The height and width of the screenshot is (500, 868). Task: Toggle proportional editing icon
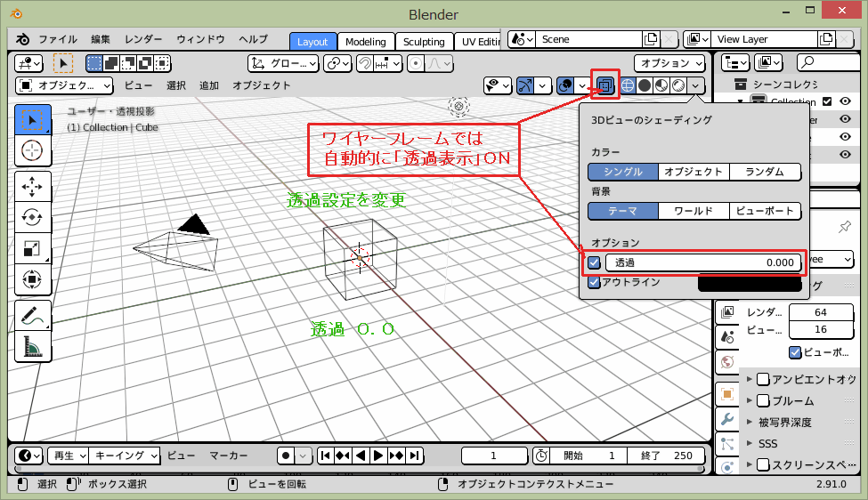416,63
